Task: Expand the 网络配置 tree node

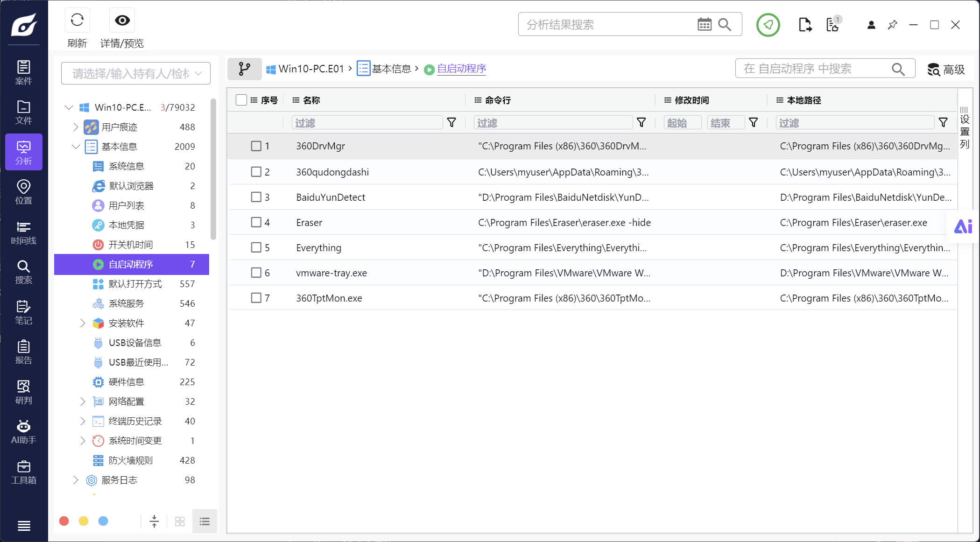Action: coord(83,401)
